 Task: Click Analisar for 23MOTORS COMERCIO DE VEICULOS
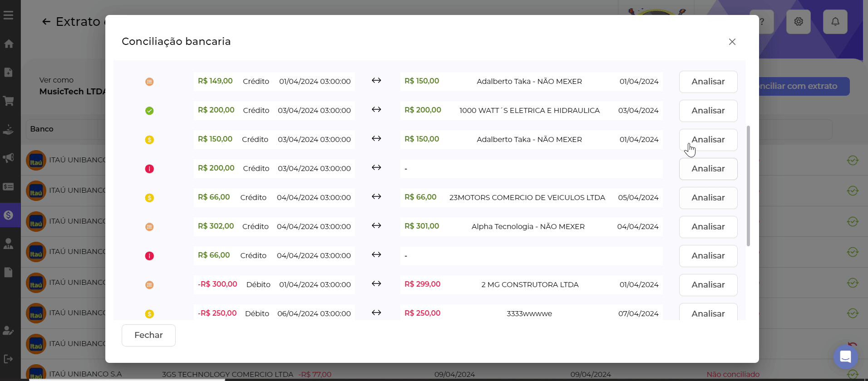click(708, 198)
